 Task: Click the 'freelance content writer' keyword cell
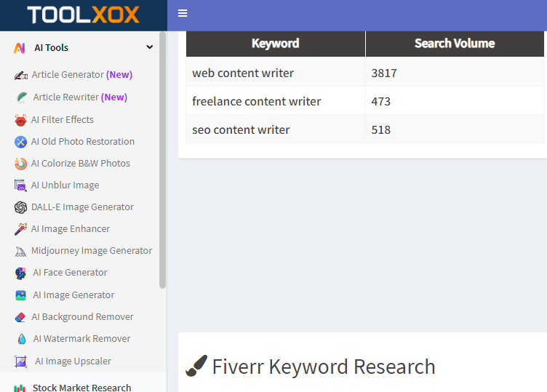click(x=276, y=101)
